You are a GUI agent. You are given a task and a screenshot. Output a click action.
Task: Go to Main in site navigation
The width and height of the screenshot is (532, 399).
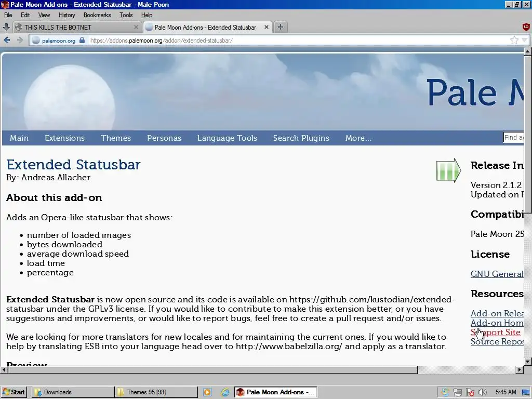19,138
